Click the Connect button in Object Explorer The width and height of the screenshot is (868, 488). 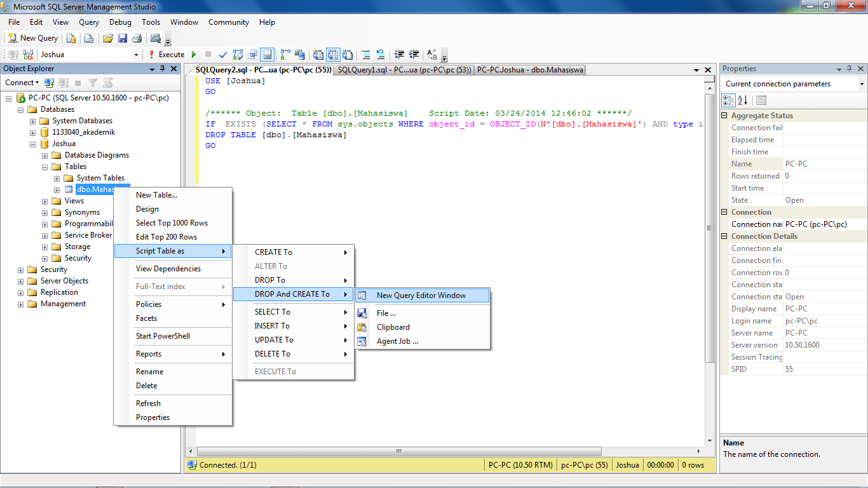point(22,83)
